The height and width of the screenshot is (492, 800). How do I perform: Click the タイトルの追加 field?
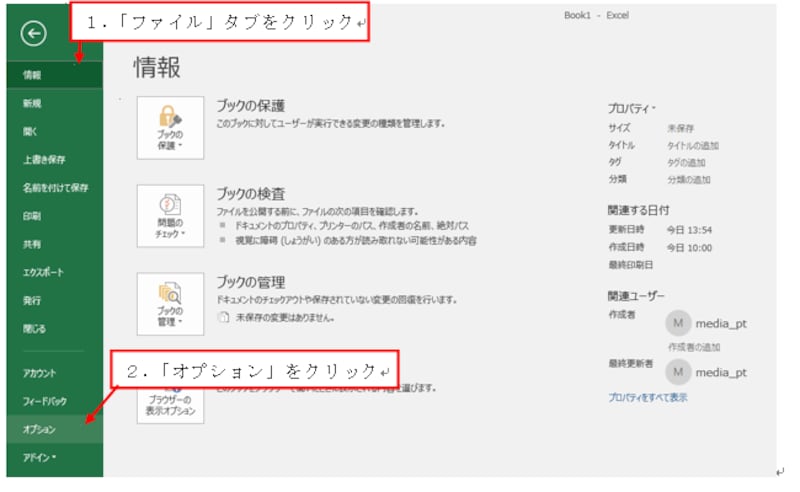[693, 145]
